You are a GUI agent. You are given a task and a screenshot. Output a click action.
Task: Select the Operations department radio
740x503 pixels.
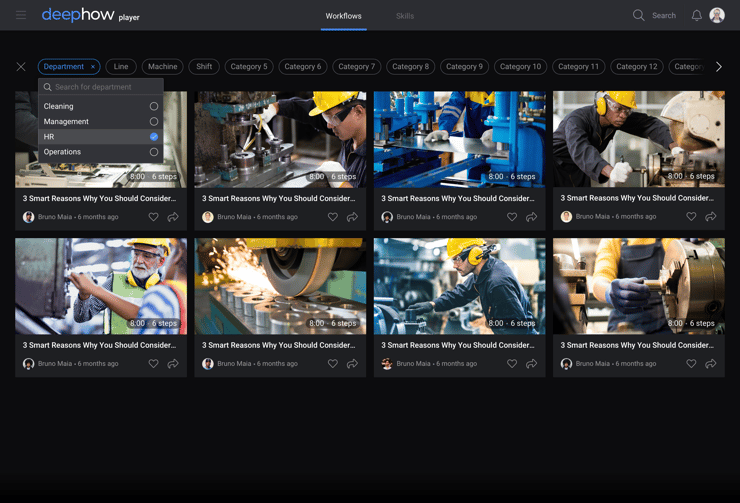(154, 152)
